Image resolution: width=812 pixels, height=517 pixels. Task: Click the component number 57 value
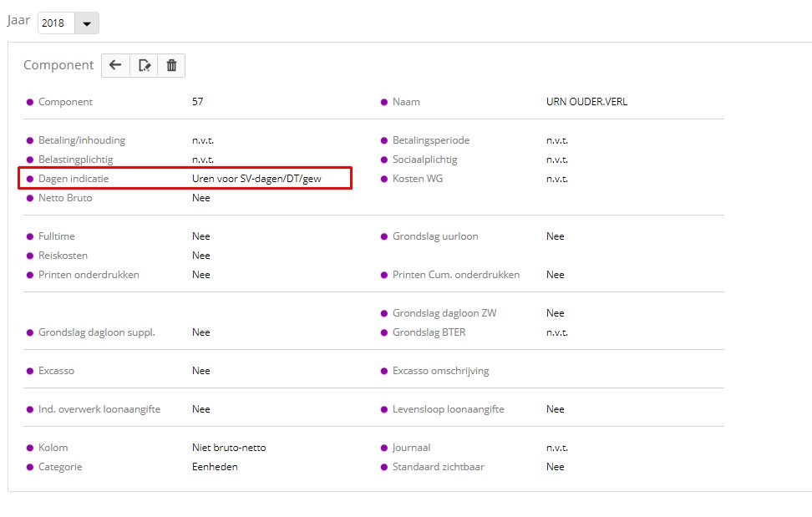coord(198,102)
